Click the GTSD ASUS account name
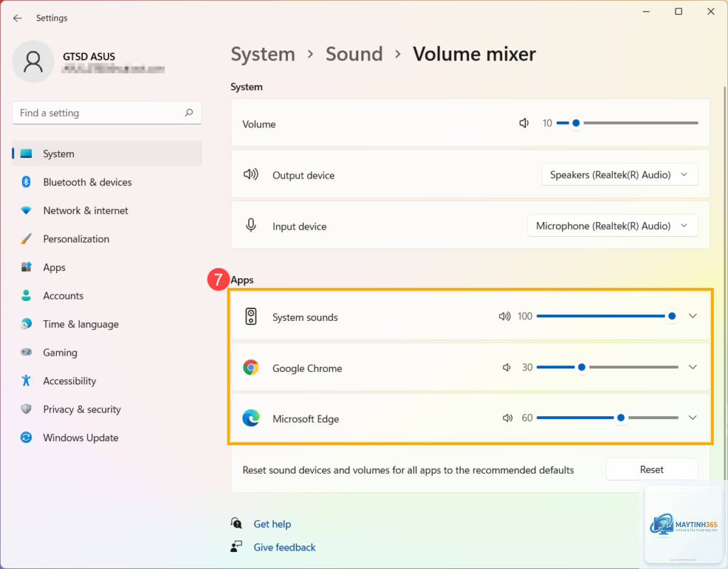Screen dimensions: 728x569 pos(89,57)
